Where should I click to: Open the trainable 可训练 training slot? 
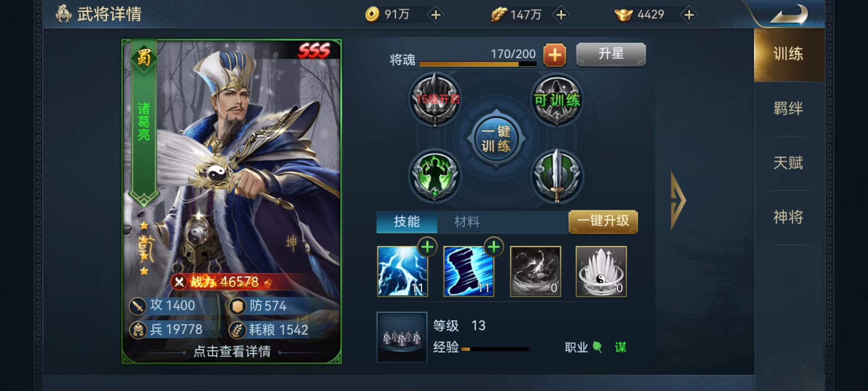557,99
